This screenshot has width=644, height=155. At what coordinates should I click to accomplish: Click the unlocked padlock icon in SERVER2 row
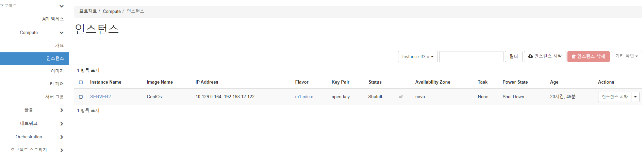(x=401, y=97)
